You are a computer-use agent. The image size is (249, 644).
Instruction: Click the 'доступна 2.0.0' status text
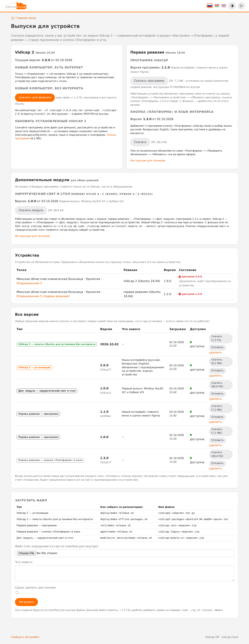[x=192, y=277]
